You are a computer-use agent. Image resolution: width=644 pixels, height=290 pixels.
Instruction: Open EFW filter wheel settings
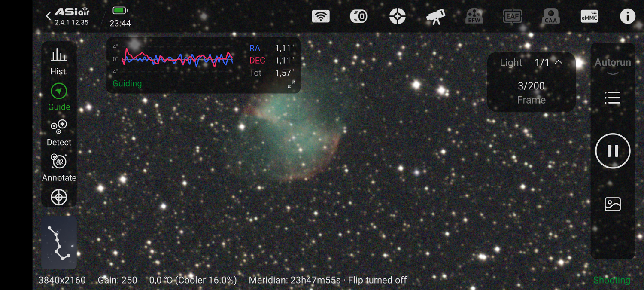click(474, 17)
